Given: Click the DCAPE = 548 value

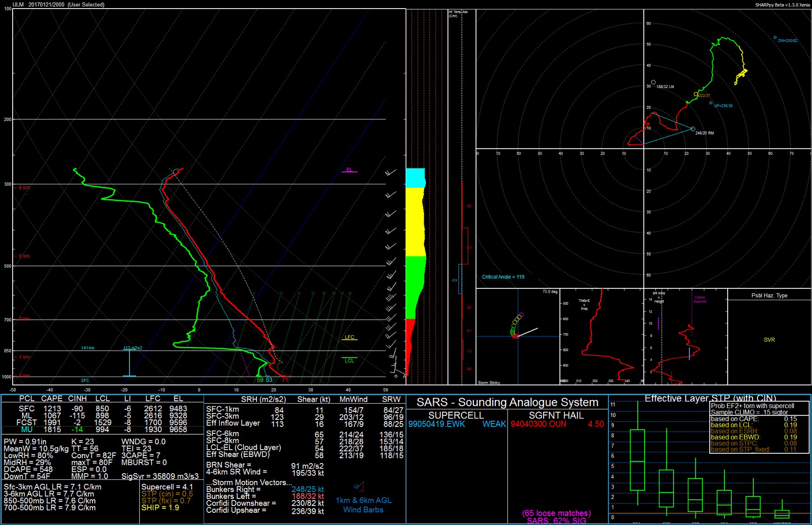Looking at the screenshot, I should click(28, 469).
